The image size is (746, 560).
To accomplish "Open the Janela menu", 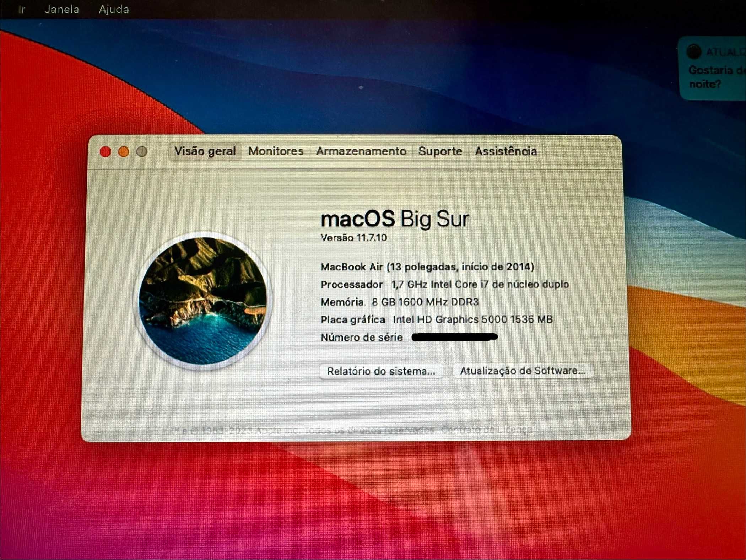I will (61, 9).
